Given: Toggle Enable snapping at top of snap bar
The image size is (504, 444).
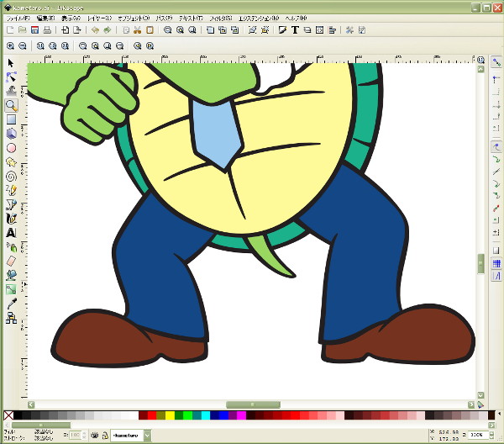Looking at the screenshot, I should tap(496, 62).
